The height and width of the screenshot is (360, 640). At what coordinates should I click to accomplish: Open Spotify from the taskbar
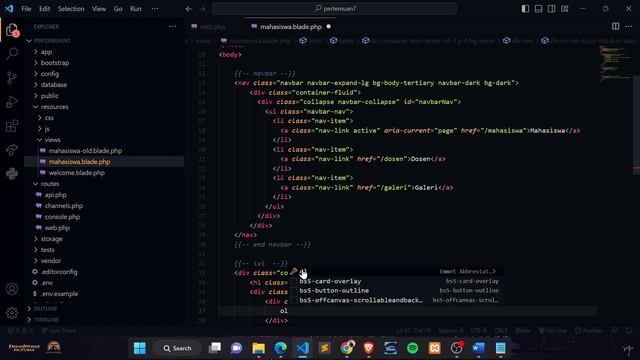tap(413, 348)
